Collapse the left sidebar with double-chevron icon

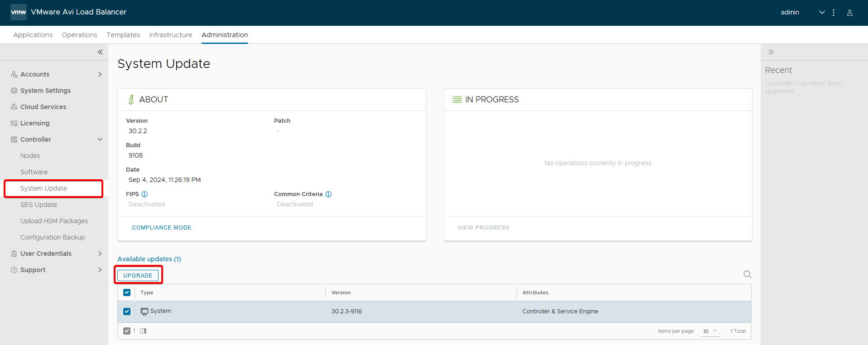[x=100, y=52]
